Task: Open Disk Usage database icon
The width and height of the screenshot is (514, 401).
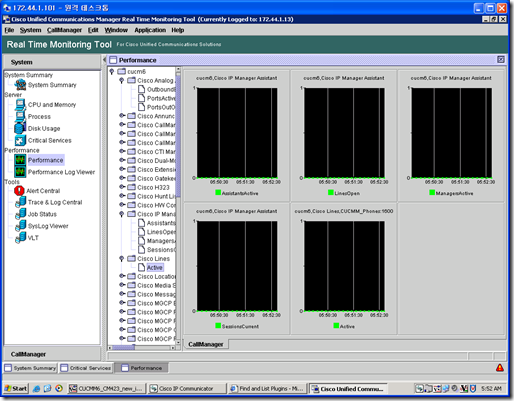Action: tap(20, 128)
